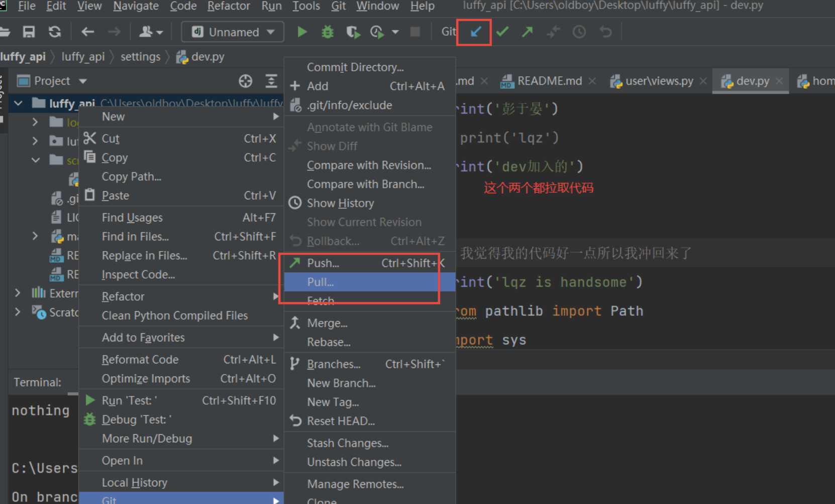Screen dimensions: 835x504
Task: Click the Git Rollback undo icon
Action: click(606, 32)
